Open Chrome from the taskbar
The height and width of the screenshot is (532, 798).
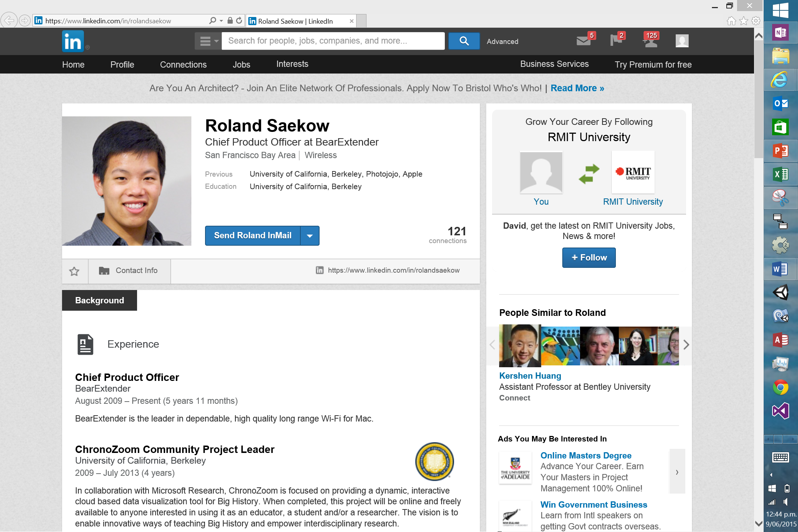[x=780, y=388]
